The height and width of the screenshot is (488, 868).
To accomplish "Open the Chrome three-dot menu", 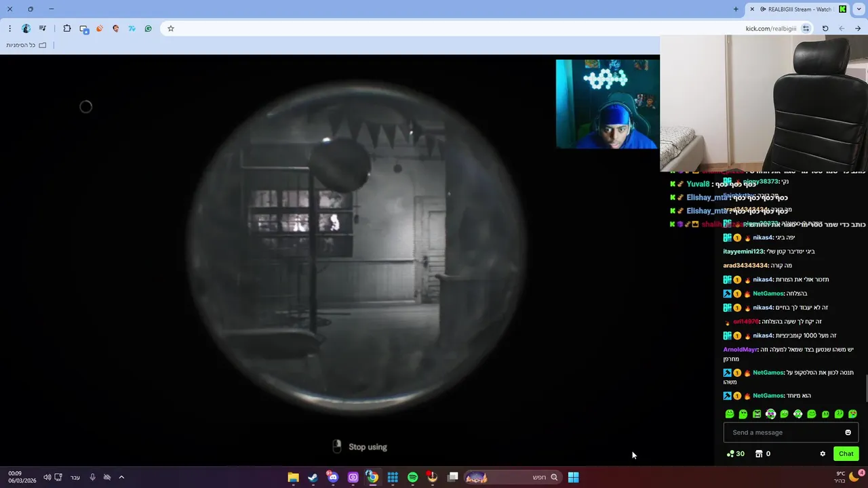I will (9, 28).
